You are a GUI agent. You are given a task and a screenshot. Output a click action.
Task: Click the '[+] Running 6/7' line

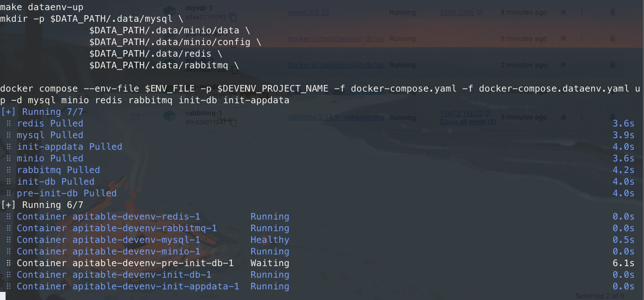coord(42,205)
